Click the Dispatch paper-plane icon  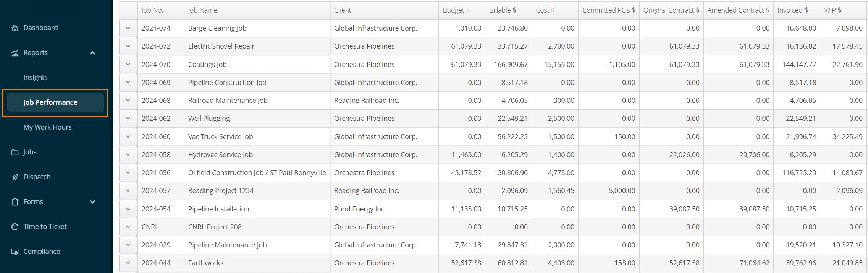(15, 177)
